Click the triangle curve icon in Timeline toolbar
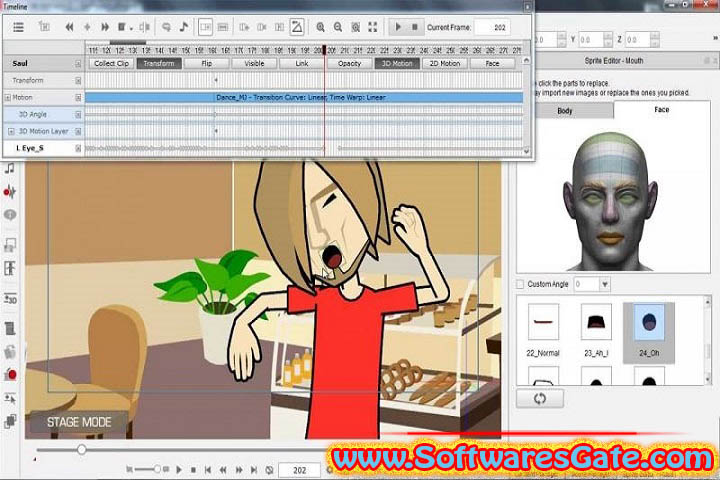The height and width of the screenshot is (480, 720). click(x=297, y=27)
